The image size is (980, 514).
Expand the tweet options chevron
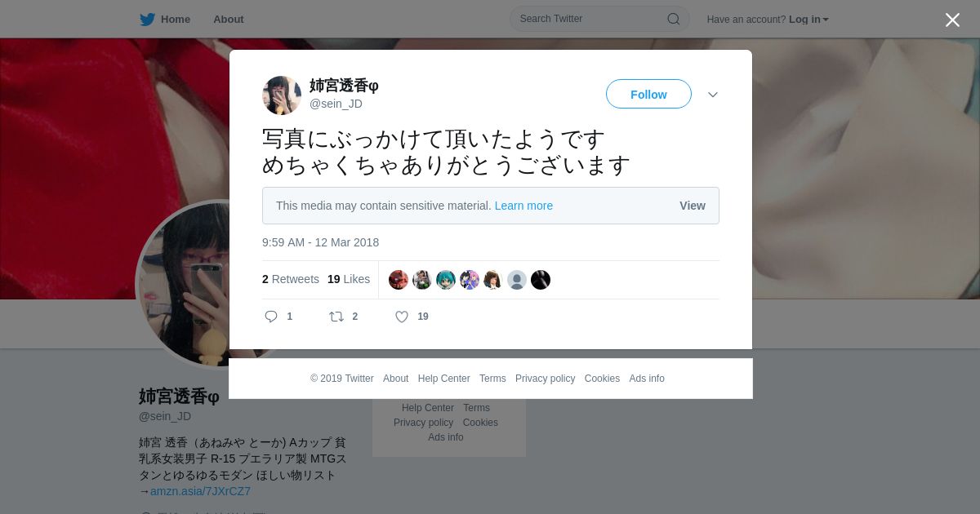click(713, 95)
